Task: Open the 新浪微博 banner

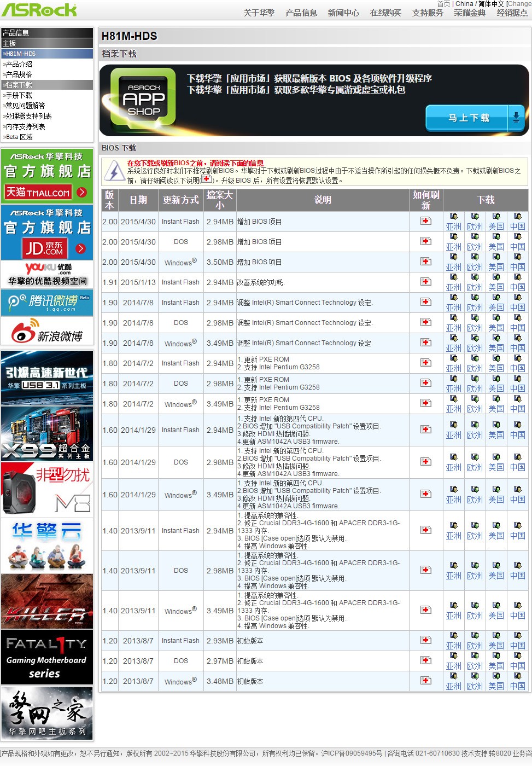Action: (47, 331)
